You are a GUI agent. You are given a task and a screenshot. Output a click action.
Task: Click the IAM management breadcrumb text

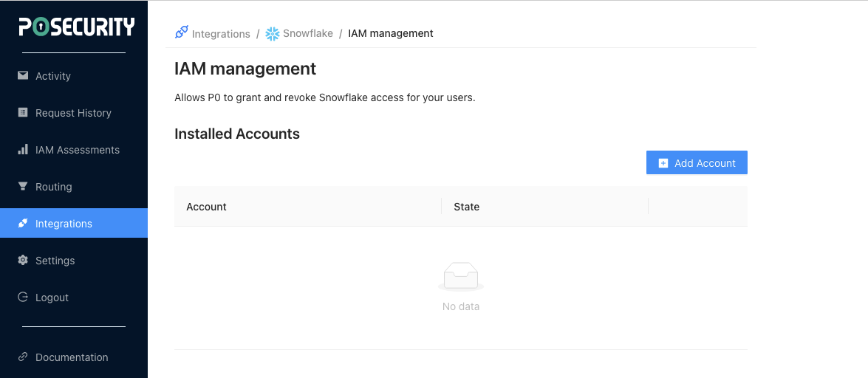click(391, 33)
